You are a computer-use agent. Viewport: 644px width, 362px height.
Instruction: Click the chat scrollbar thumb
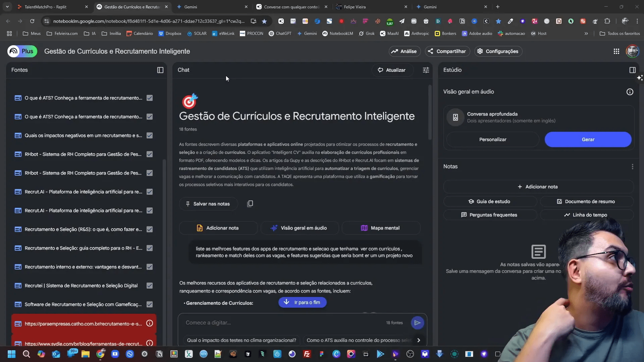coord(430,112)
